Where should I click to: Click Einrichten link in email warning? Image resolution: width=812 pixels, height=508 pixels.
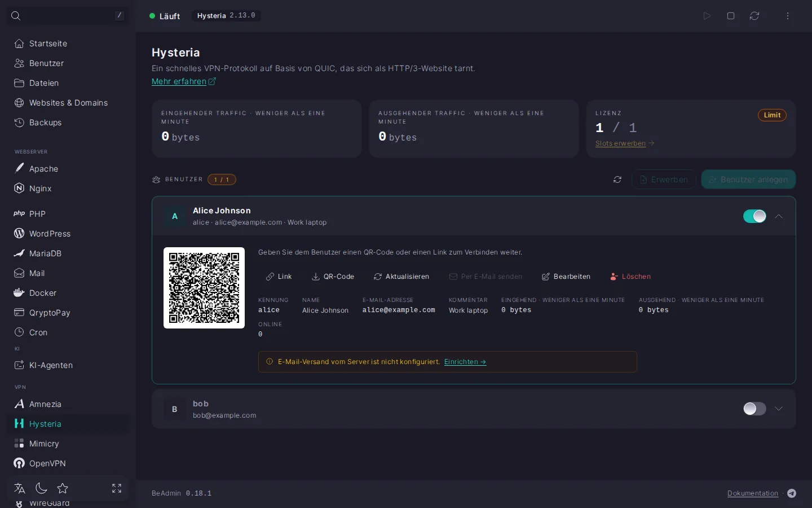point(465,362)
